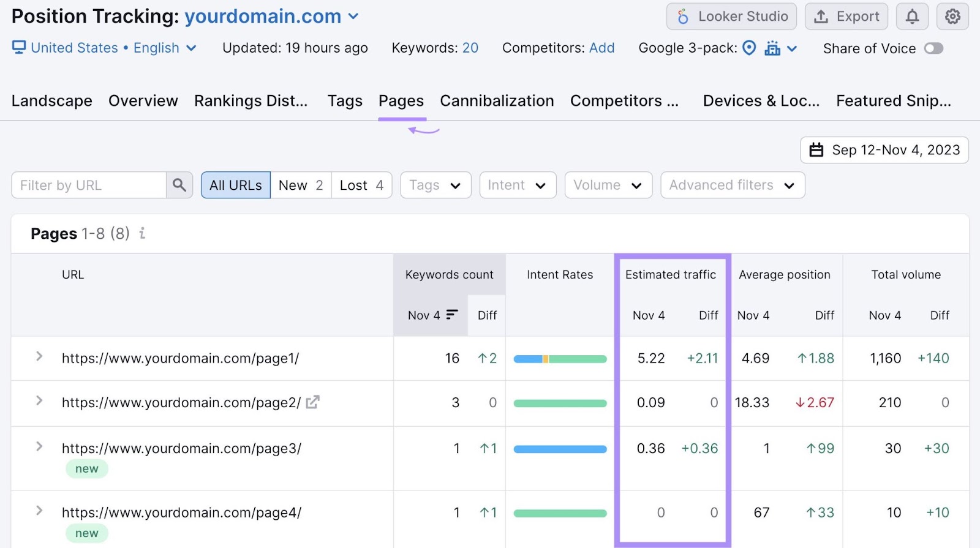Click page4 new tag badge
Viewport: 980px width, 548px height.
tap(87, 533)
